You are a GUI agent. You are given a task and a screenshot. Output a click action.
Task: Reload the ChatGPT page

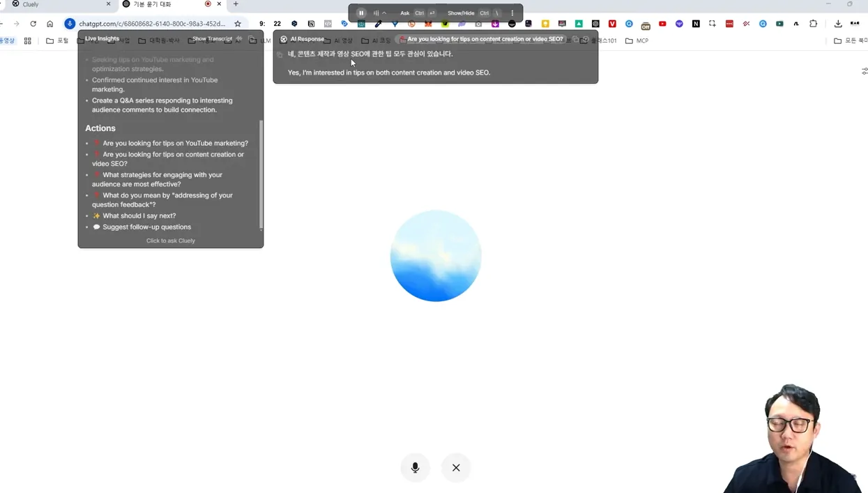pyautogui.click(x=33, y=24)
